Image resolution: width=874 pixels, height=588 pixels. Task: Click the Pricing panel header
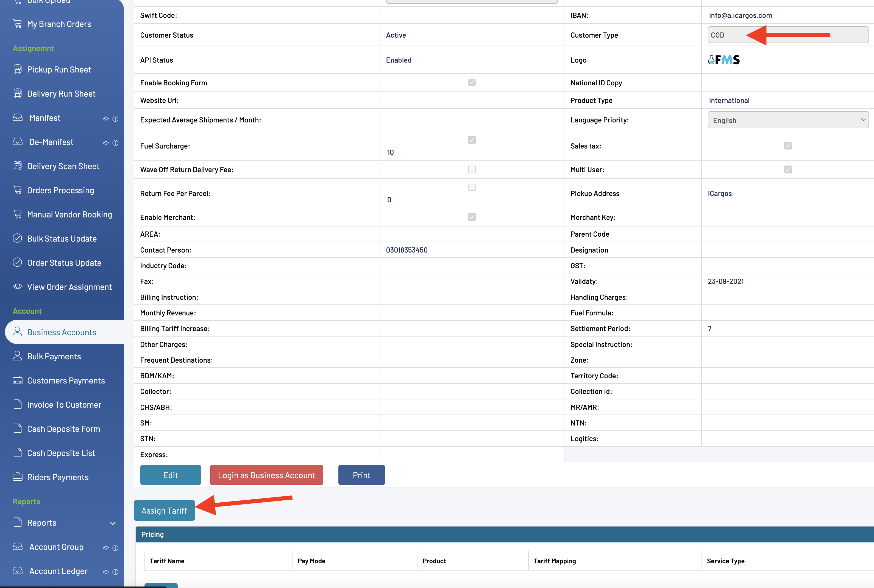click(x=505, y=534)
